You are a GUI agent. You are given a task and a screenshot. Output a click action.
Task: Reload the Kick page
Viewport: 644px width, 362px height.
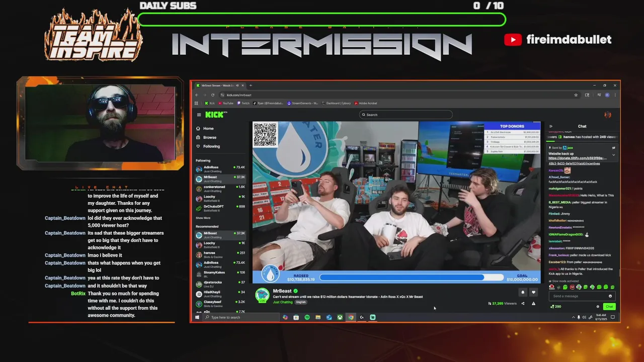coord(213,95)
